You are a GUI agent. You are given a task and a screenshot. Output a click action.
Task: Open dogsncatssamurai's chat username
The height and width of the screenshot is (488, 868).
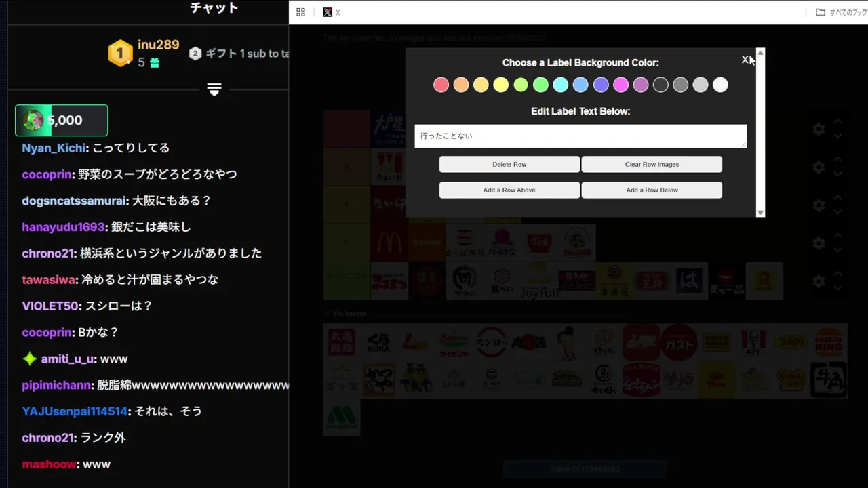[x=74, y=201]
